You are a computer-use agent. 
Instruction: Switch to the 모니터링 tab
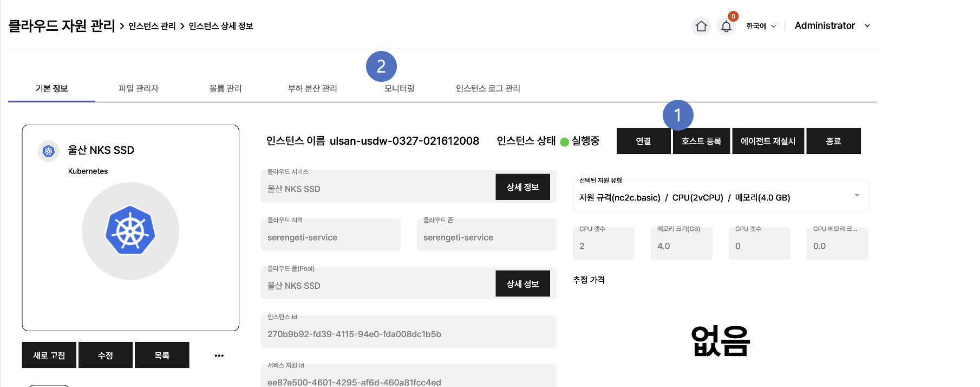[x=399, y=88]
